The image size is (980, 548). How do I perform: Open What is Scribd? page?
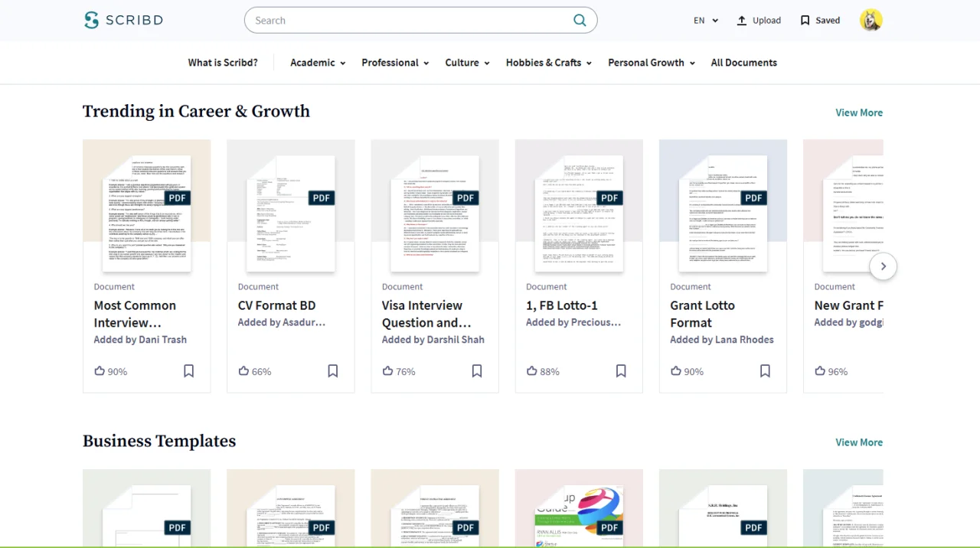[223, 63]
